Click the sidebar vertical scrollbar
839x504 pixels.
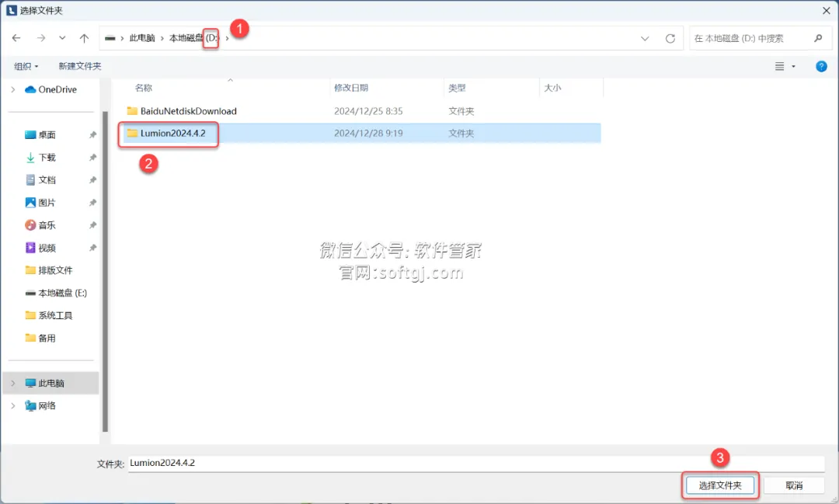105,272
